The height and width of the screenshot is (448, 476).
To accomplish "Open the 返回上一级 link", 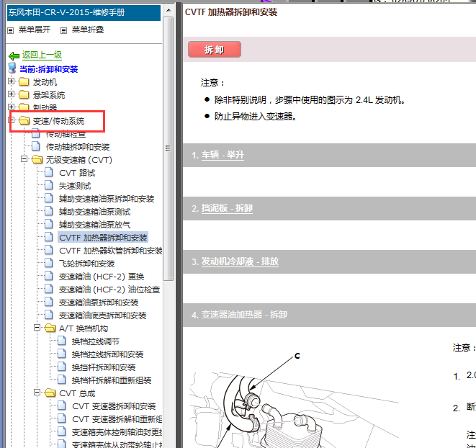I will [42, 55].
